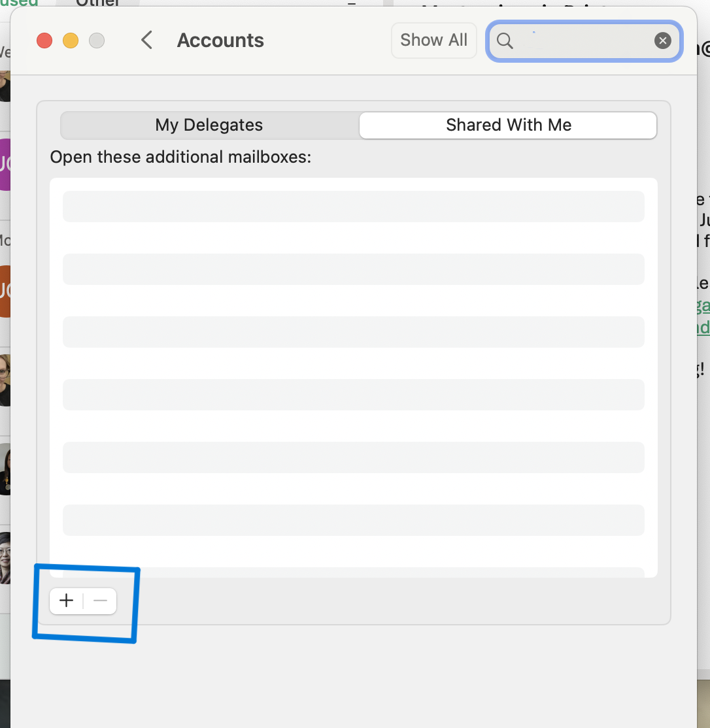710x728 pixels.
Task: Switch to the My Delegates tab
Action: (x=209, y=125)
